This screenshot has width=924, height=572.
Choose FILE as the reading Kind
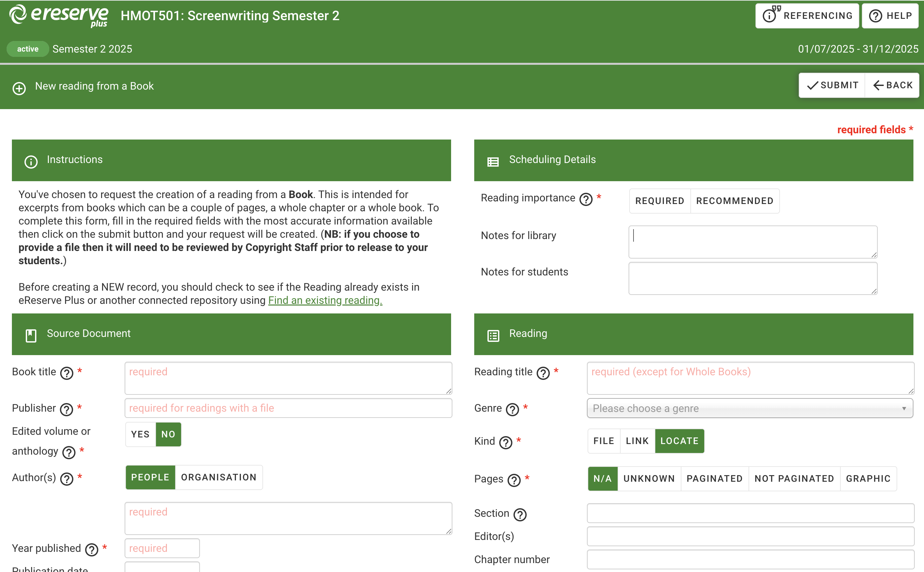point(603,441)
